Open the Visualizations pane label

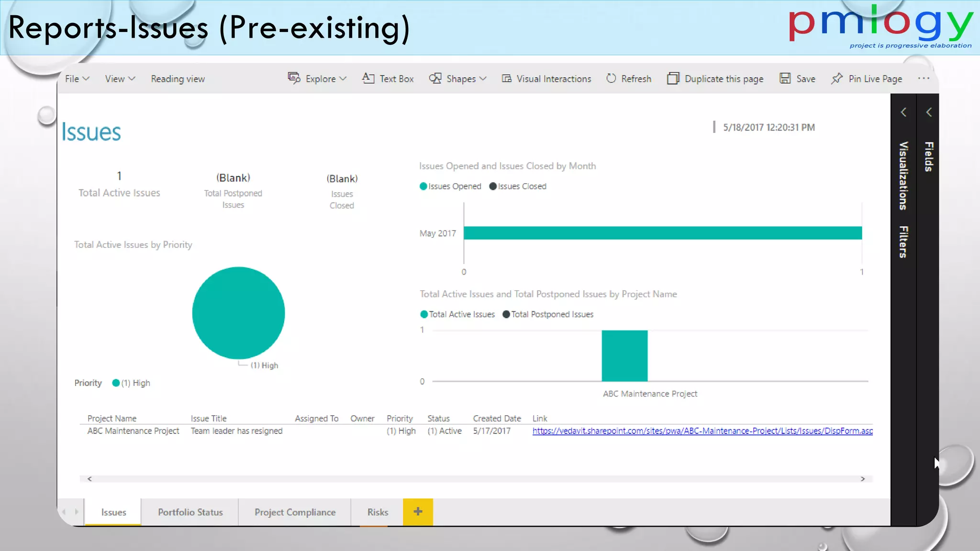[903, 176]
